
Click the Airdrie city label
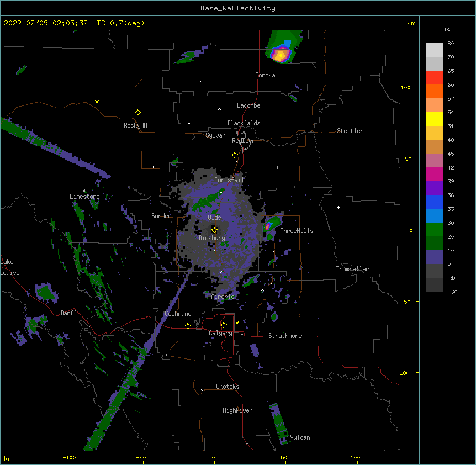coord(223,297)
